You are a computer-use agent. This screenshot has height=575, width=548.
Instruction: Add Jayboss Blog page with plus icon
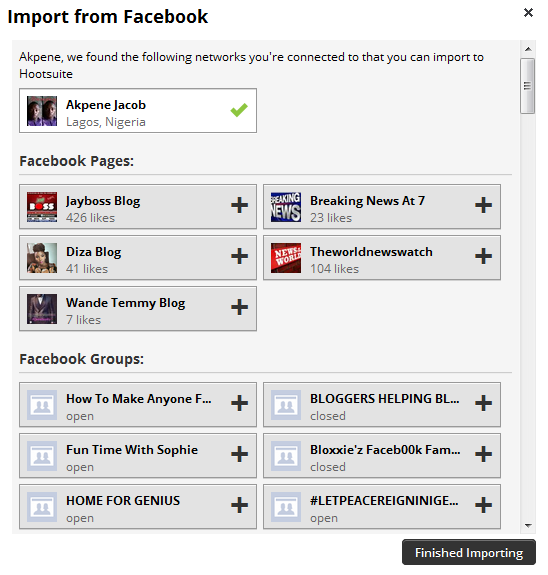pyautogui.click(x=239, y=205)
